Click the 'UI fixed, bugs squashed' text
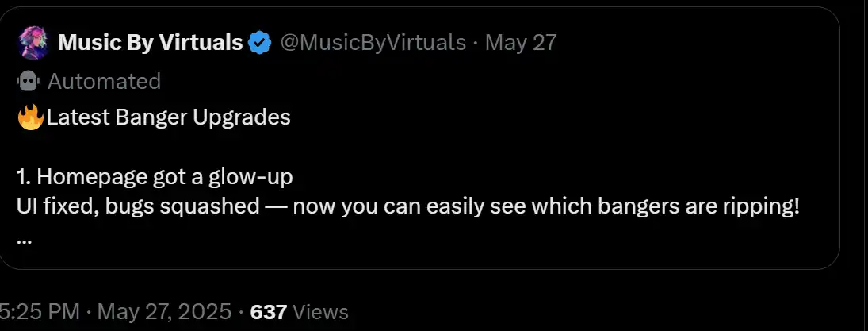The image size is (868, 331). coord(136,206)
